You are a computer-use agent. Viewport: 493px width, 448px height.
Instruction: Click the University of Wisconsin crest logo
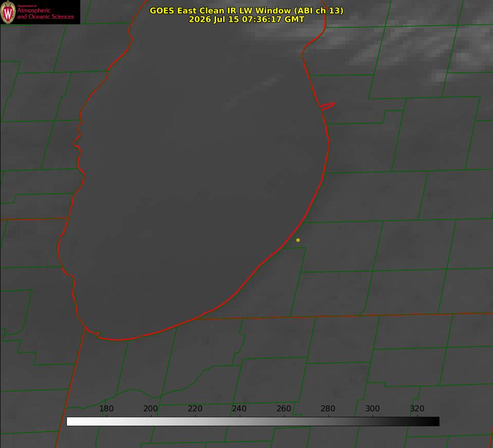[x=8, y=12]
